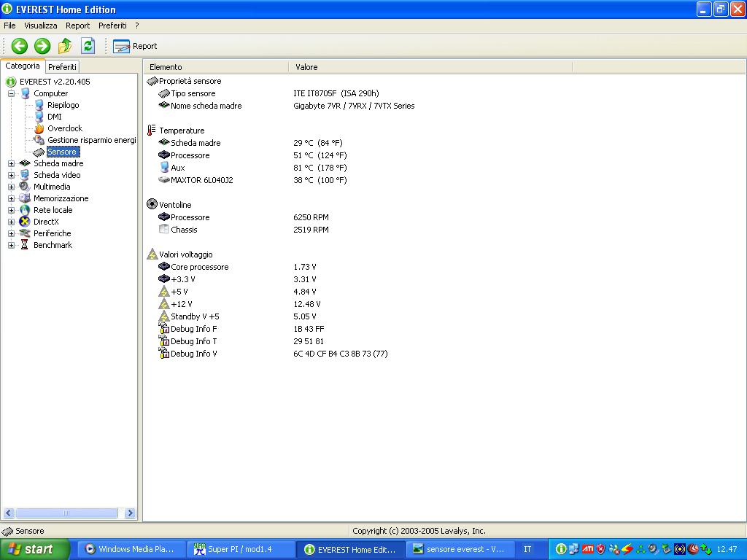Click the warning icon beside Valori voltaggio
The width and height of the screenshot is (747, 560).
point(152,254)
